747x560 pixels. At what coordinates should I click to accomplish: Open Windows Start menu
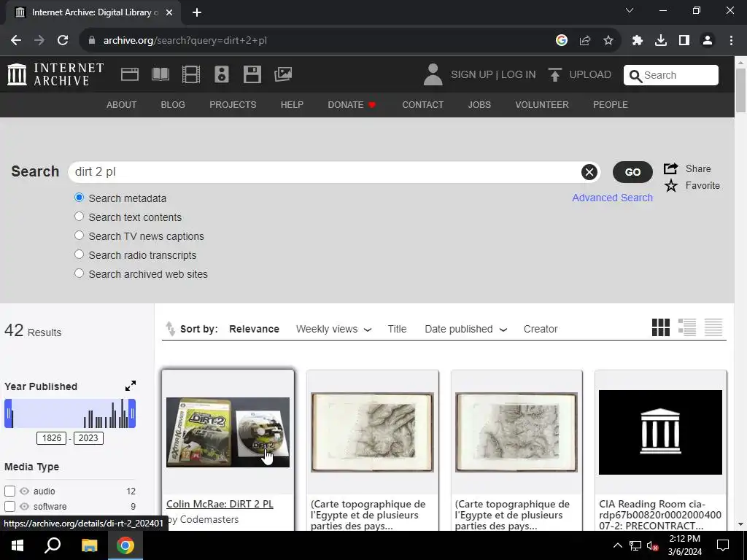(x=18, y=545)
